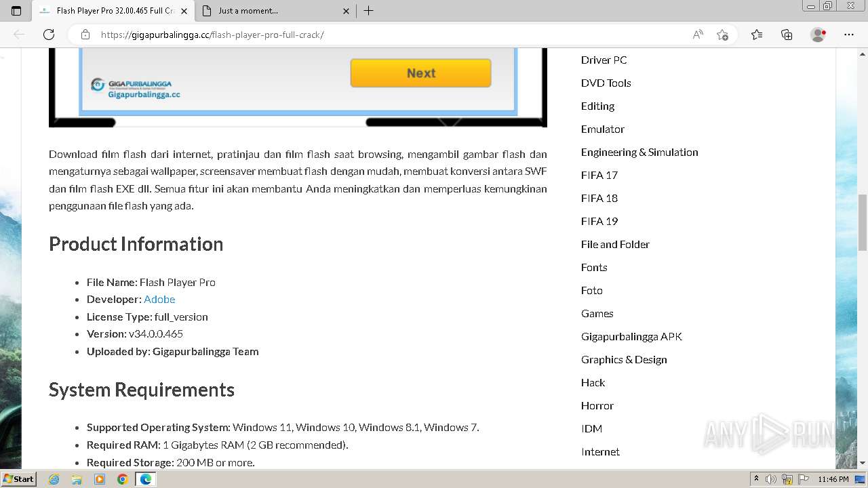
Task: Open the Action Center flag icon
Action: pyautogui.click(x=804, y=479)
